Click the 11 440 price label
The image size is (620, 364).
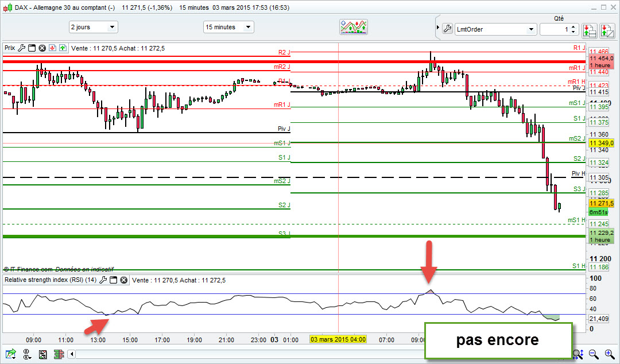click(599, 72)
